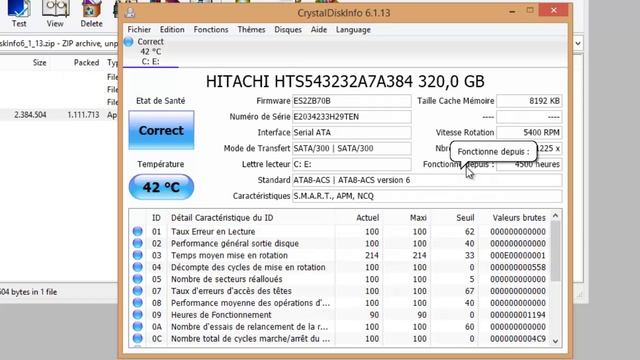640x360 pixels.
Task: Click the Packed column header in archive window
Action: click(x=86, y=62)
